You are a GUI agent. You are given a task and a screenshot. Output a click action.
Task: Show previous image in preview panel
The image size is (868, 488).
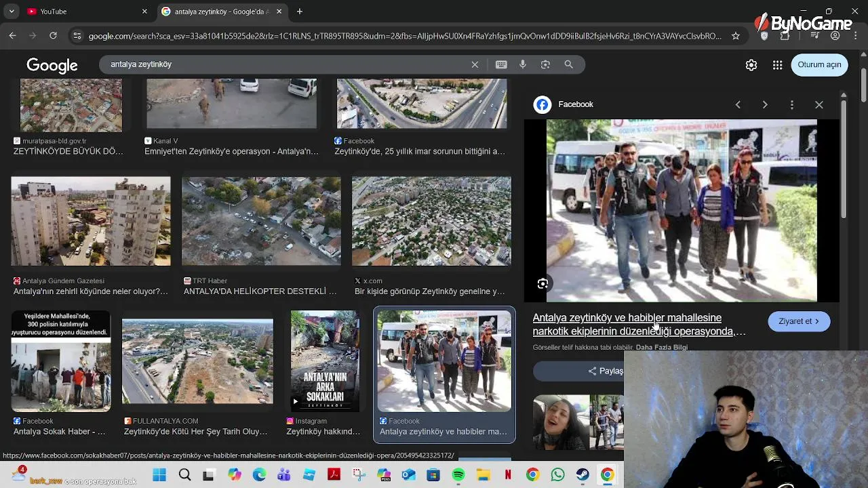click(x=738, y=104)
